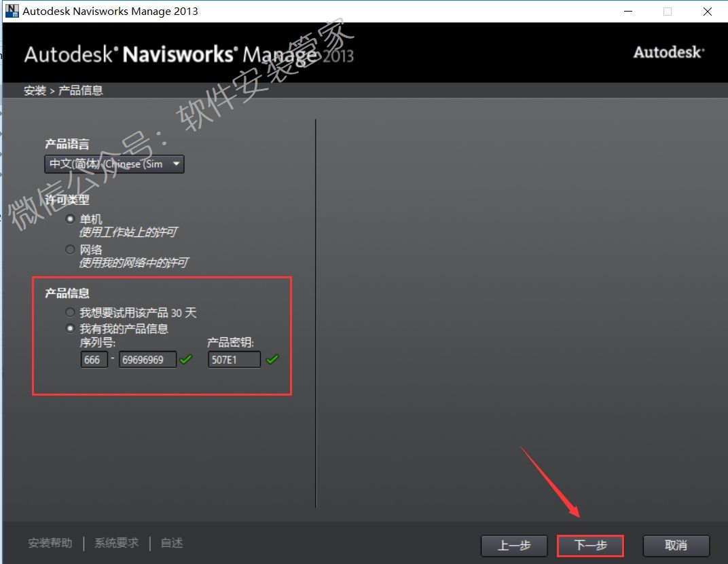This screenshot has height=564, width=728.
Task: Close the installer window
Action: [x=708, y=12]
